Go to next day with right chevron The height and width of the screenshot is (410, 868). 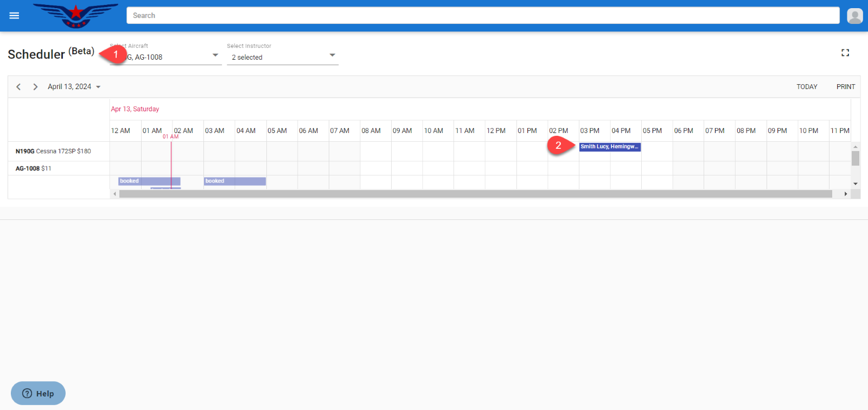35,87
